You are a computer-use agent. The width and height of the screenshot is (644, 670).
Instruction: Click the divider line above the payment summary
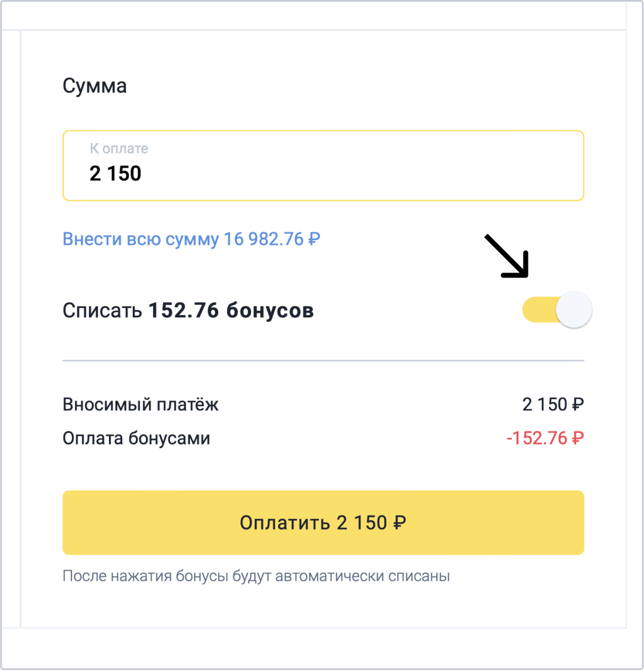[x=323, y=360]
